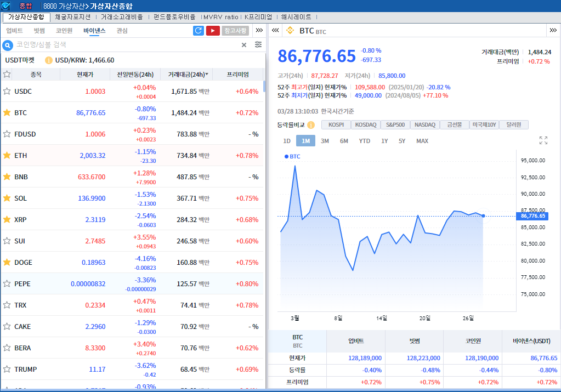561x392 pixels.
Task: Toggle favorite star for FDUSD
Action: [7, 134]
